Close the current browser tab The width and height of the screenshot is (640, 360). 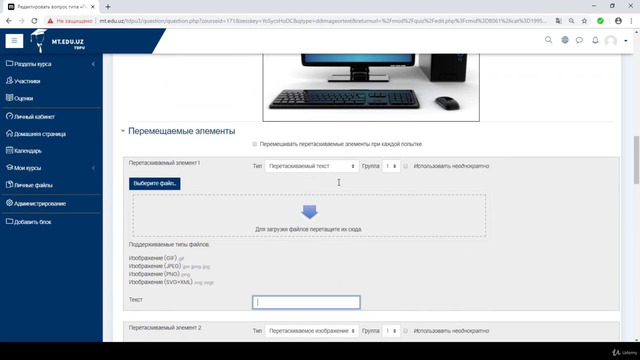pos(93,7)
